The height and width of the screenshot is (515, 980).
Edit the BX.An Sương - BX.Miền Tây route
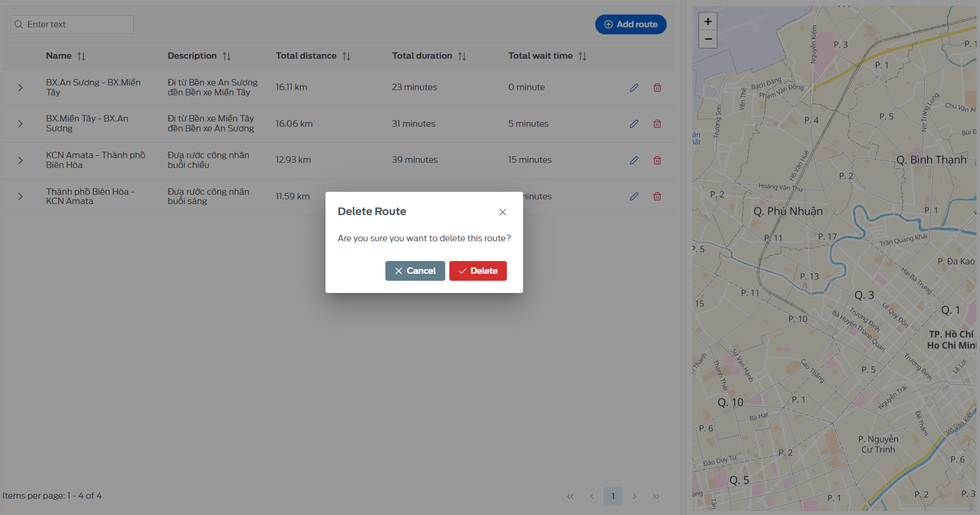(x=634, y=88)
